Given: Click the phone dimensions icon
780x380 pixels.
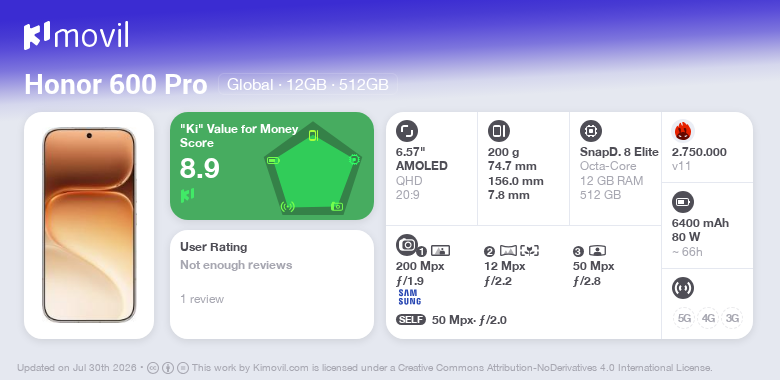Looking at the screenshot, I should pyautogui.click(x=499, y=131).
